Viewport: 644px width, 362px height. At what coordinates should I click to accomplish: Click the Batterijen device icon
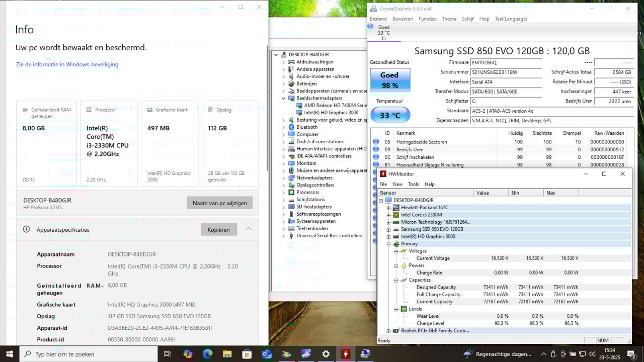coord(291,83)
